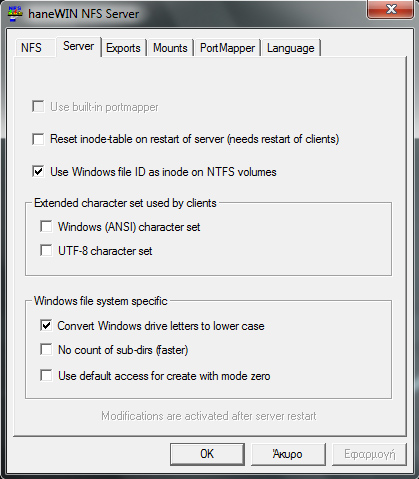This screenshot has width=419, height=479.
Task: Go to the Mounts tab
Action: point(170,48)
